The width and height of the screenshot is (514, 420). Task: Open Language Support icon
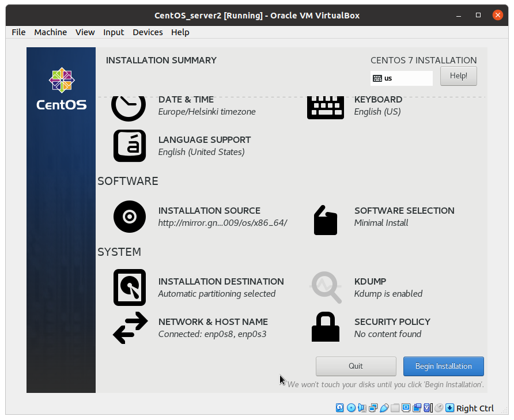pyautogui.click(x=129, y=146)
